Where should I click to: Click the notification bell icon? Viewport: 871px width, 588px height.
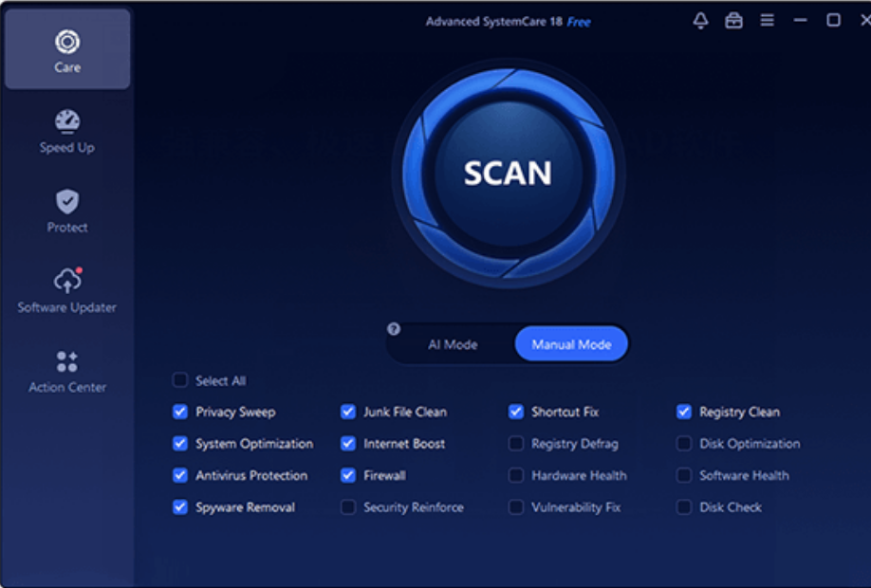point(700,21)
